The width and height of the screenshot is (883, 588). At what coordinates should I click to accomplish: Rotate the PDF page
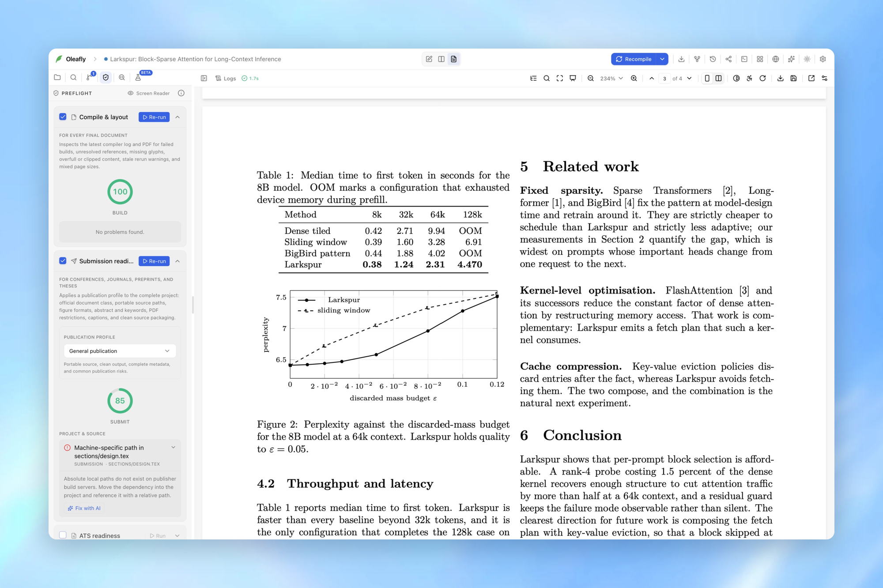pyautogui.click(x=762, y=78)
